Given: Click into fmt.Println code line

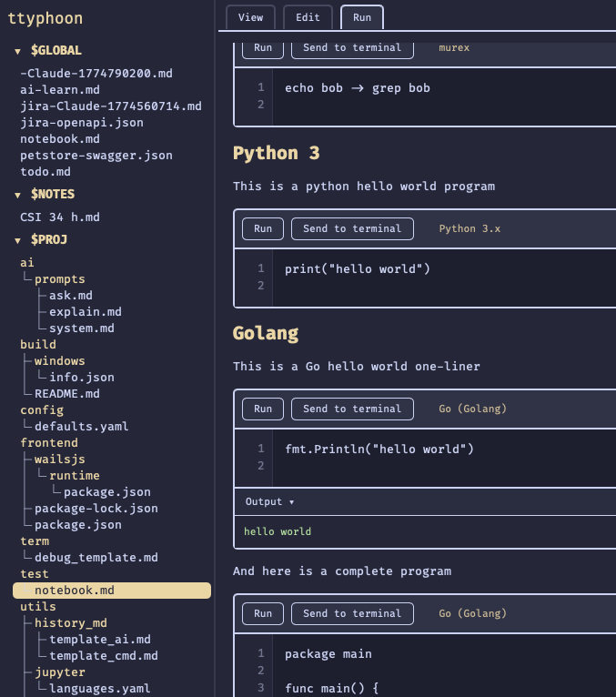Looking at the screenshot, I should click(x=379, y=449).
